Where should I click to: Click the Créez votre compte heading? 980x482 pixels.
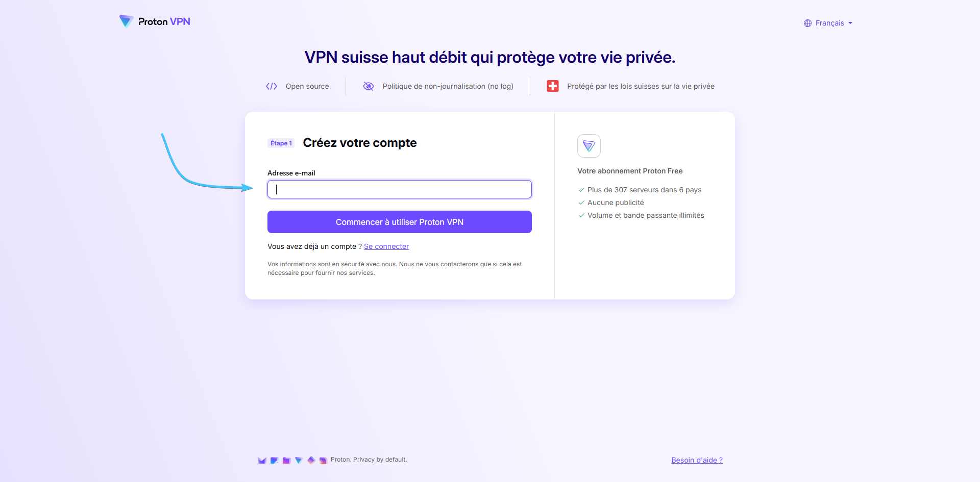(360, 143)
